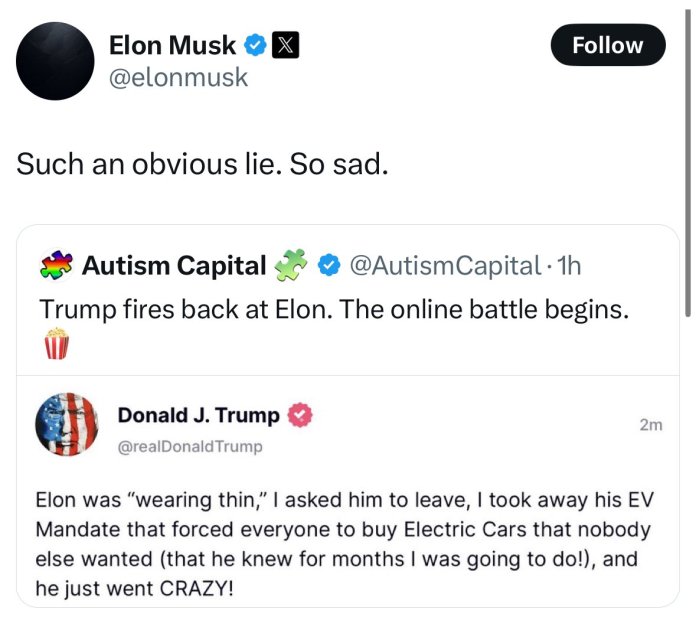Visit the @AutismCapital handle
The height and width of the screenshot is (633, 696).
tap(443, 265)
